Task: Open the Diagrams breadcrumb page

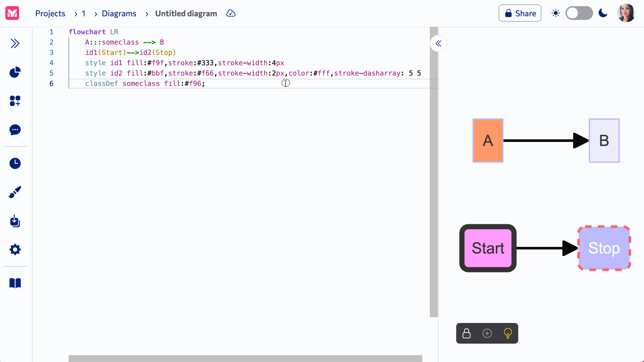Action: (x=119, y=13)
